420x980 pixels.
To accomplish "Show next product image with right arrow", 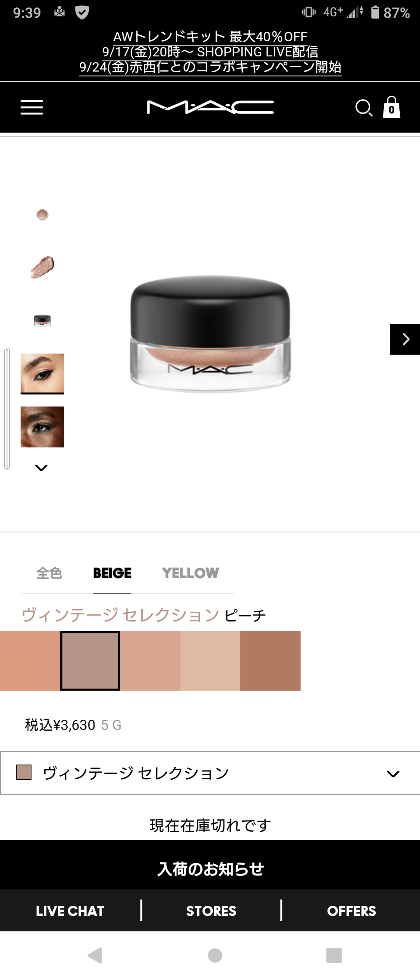I will 405,339.
